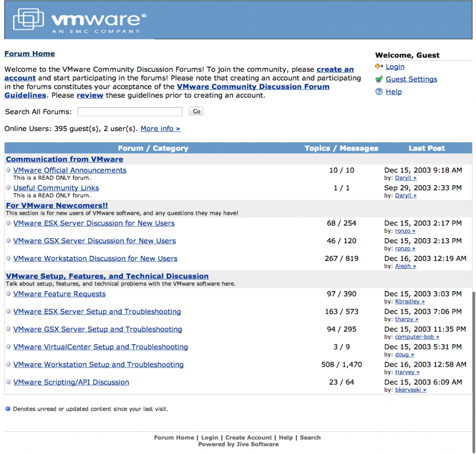Image resolution: width=476 pixels, height=454 pixels.
Task: Open VMware Workstation Setup and Troubleshooting
Action: [x=99, y=364]
